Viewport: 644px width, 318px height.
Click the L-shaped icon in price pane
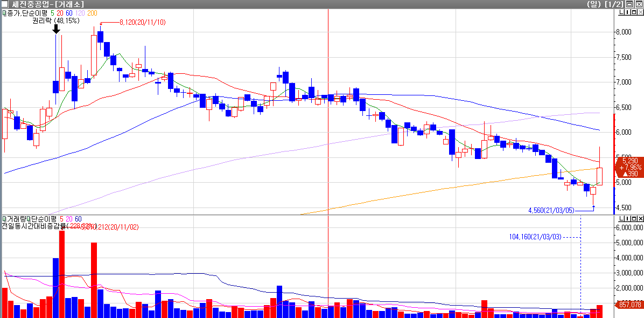(x=622, y=13)
